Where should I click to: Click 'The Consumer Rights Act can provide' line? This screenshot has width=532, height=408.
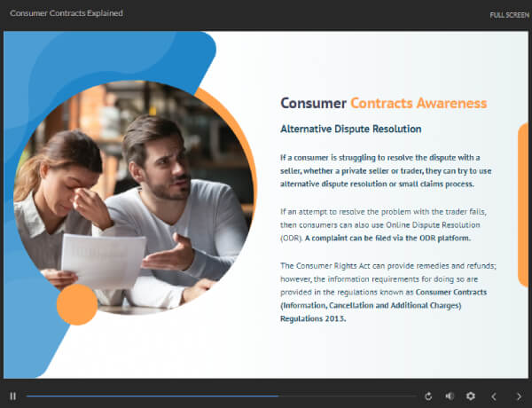click(388, 266)
